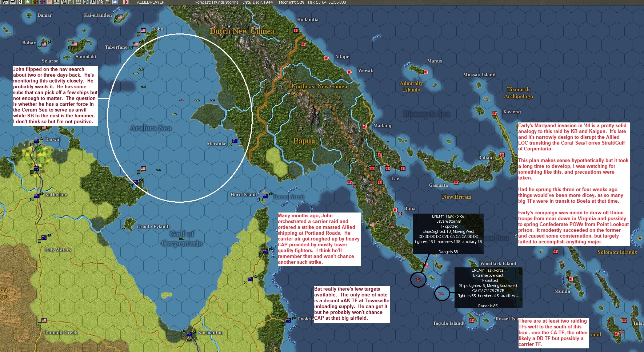Click the 'ALLIED PLAYER' label in top bar

point(151,2)
